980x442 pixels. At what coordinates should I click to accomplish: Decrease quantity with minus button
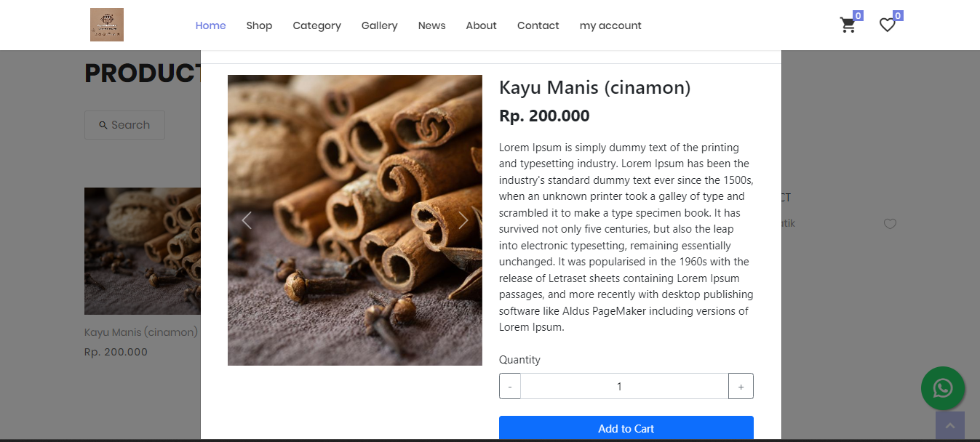510,386
